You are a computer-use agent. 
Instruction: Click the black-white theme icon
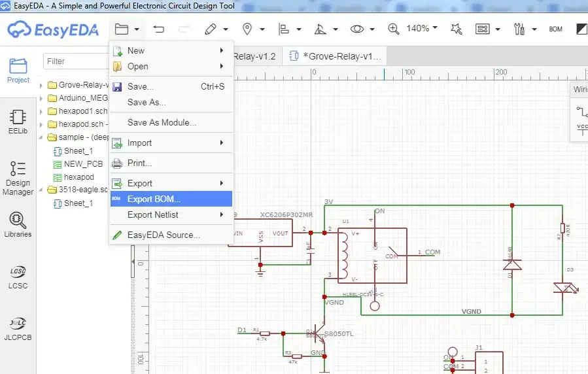click(x=581, y=29)
